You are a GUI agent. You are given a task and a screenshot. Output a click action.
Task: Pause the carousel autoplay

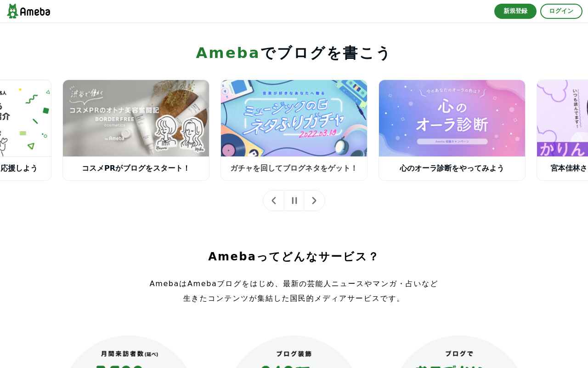pos(294,201)
